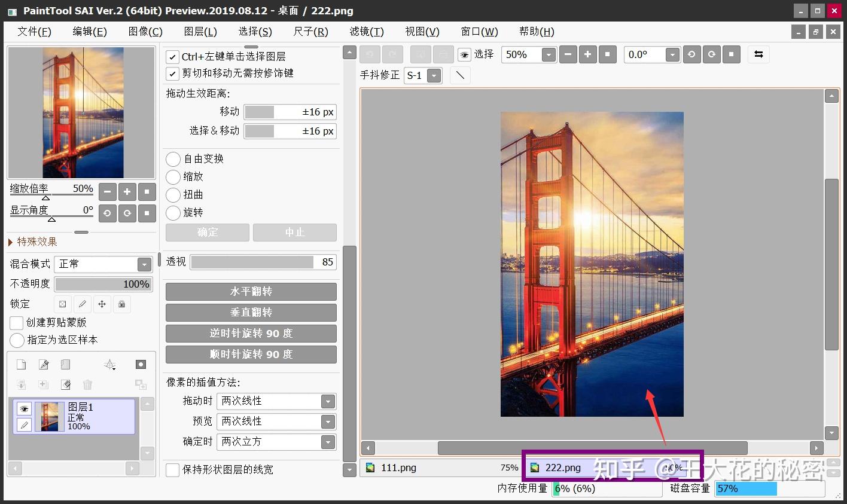This screenshot has width=847, height=504.
Task: Uncheck Ctrl+左键单击选择图层 checkbox
Action: [172, 57]
